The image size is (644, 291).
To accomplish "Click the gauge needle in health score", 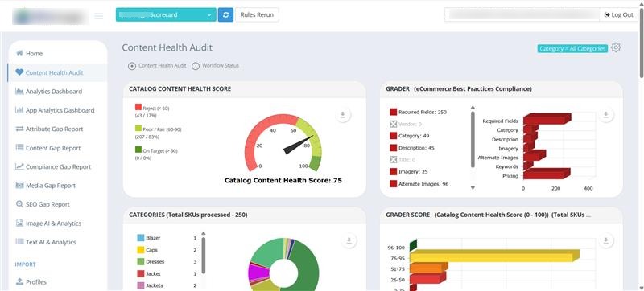I will (299, 145).
